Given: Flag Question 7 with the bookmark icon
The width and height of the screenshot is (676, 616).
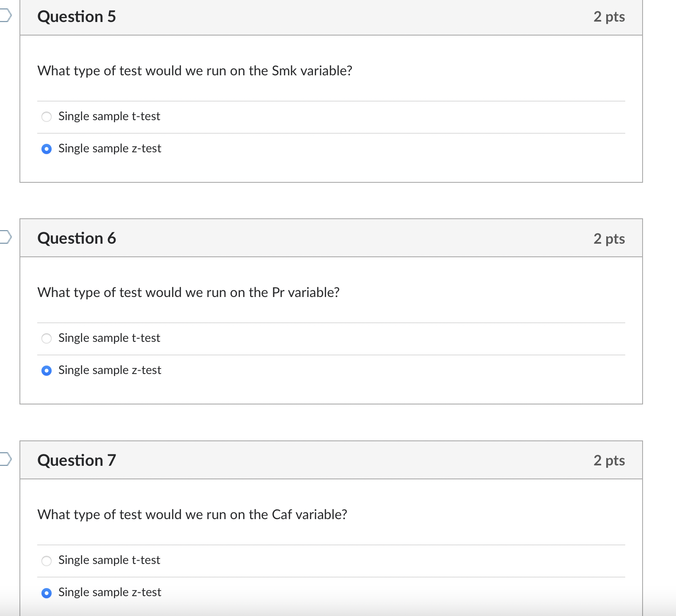Looking at the screenshot, I should (5, 459).
